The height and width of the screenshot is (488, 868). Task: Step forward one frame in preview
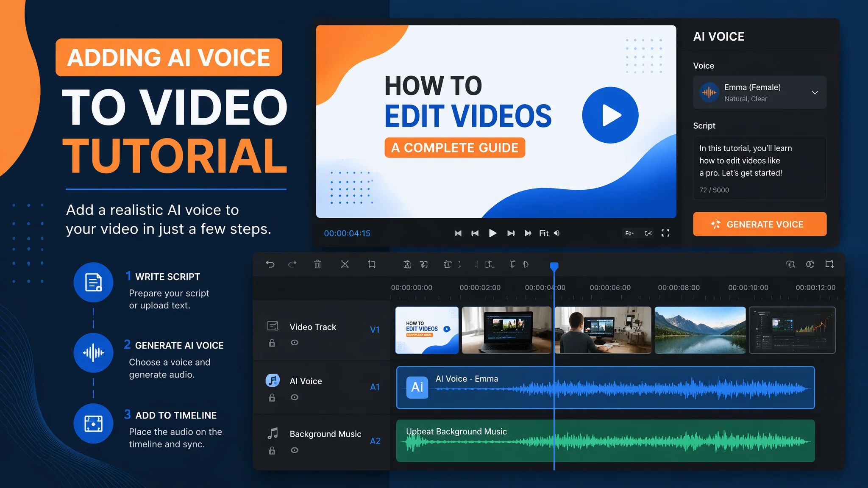511,233
